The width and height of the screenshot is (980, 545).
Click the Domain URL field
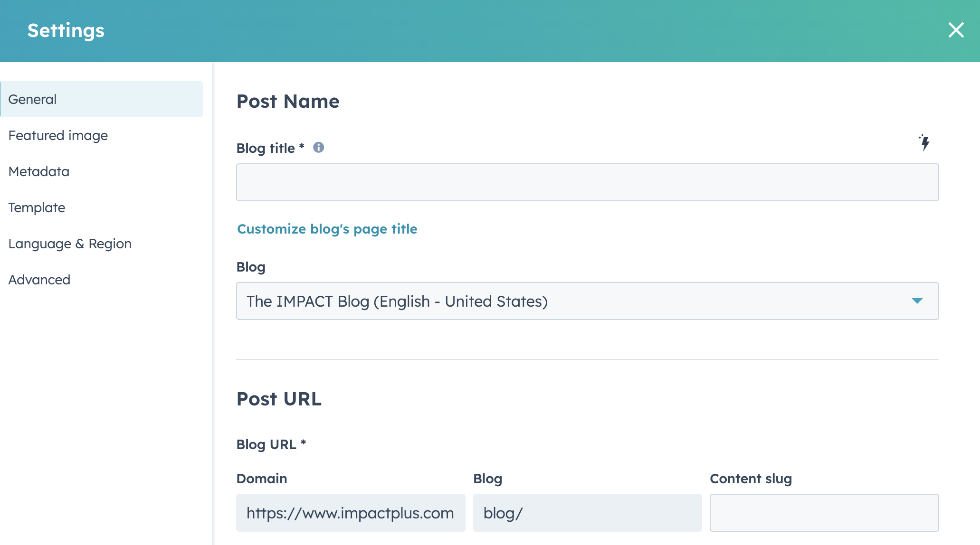tap(351, 513)
